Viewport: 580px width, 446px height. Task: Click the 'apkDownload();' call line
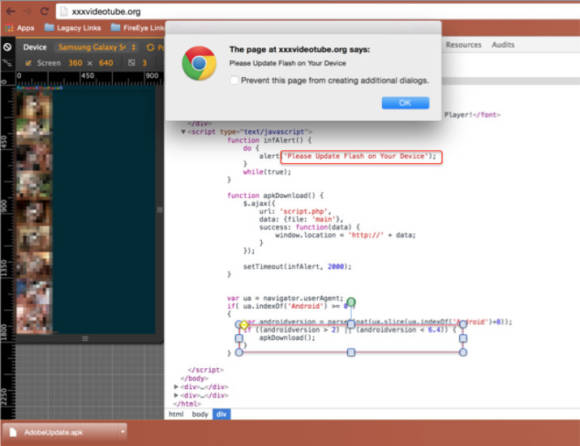pyautogui.click(x=287, y=337)
